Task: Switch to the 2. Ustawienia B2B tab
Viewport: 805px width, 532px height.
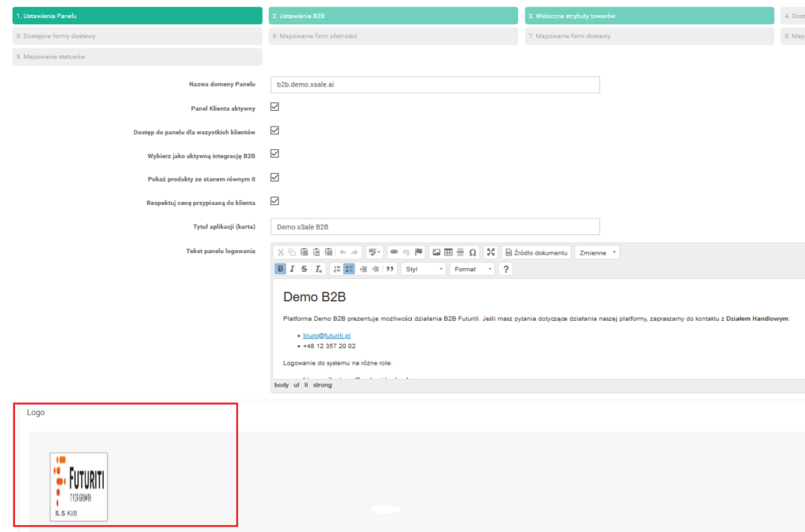Action: coord(393,16)
